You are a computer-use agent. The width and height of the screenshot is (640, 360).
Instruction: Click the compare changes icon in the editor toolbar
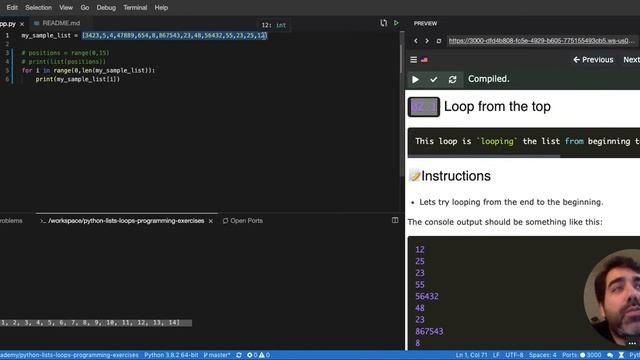(383, 23)
